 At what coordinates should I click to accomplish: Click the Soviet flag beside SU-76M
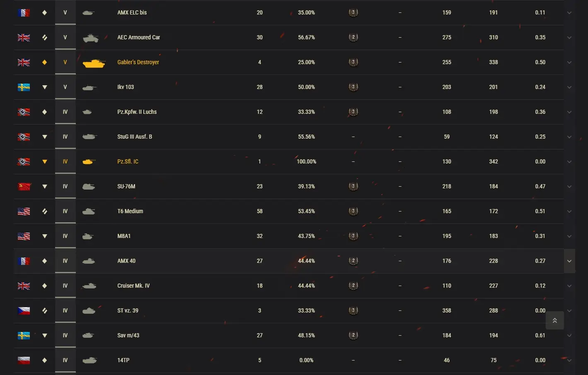pyautogui.click(x=24, y=187)
